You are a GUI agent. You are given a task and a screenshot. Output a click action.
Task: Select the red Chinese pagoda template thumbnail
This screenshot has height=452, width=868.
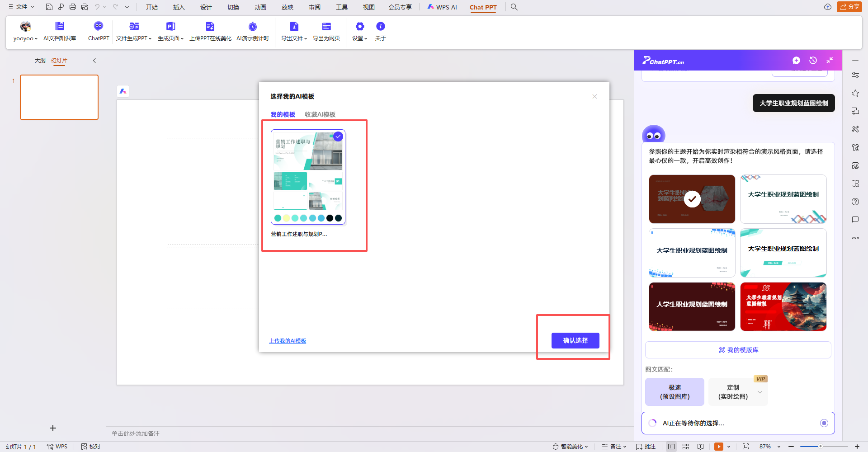(783, 307)
